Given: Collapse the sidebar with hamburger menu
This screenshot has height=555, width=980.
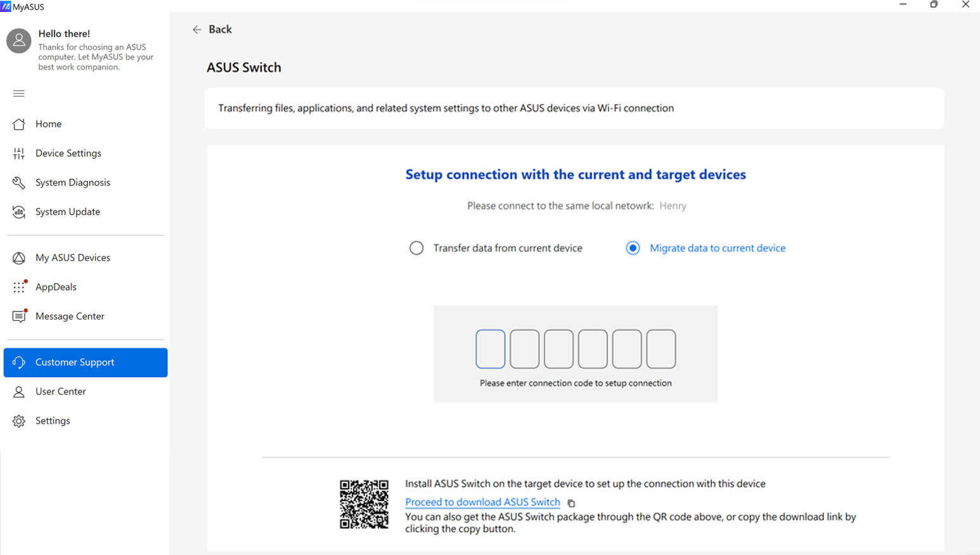Looking at the screenshot, I should 19,94.
